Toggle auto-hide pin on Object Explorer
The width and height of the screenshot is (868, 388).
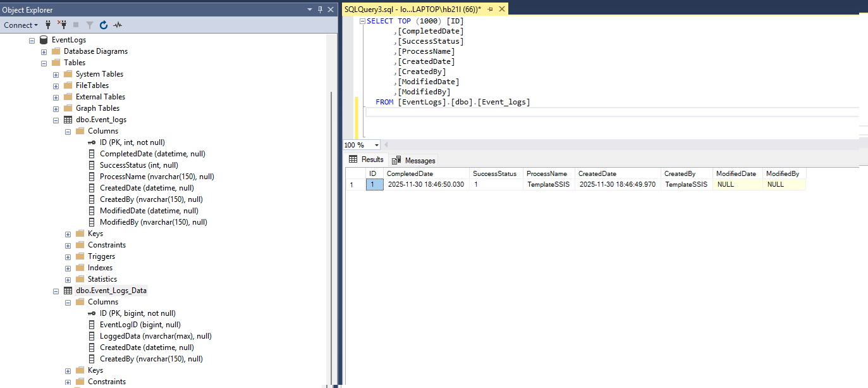tap(321, 9)
